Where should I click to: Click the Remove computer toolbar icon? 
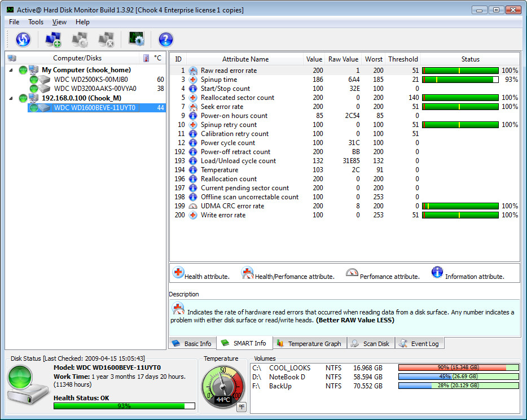coord(107,40)
